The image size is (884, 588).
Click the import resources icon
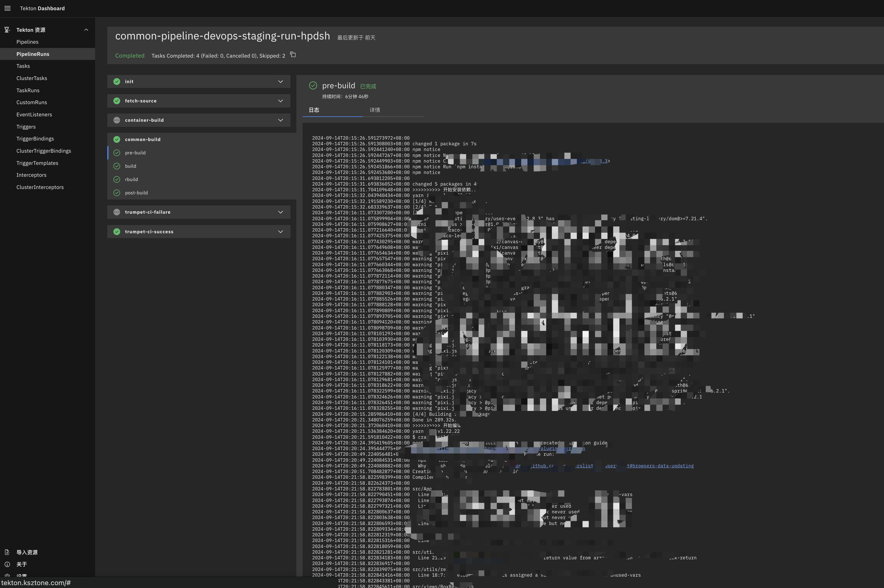7,552
